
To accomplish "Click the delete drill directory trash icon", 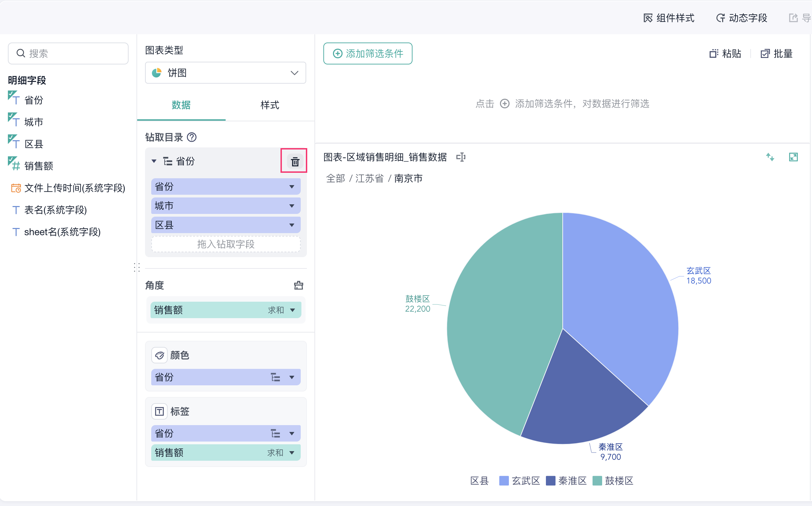I will pyautogui.click(x=295, y=161).
